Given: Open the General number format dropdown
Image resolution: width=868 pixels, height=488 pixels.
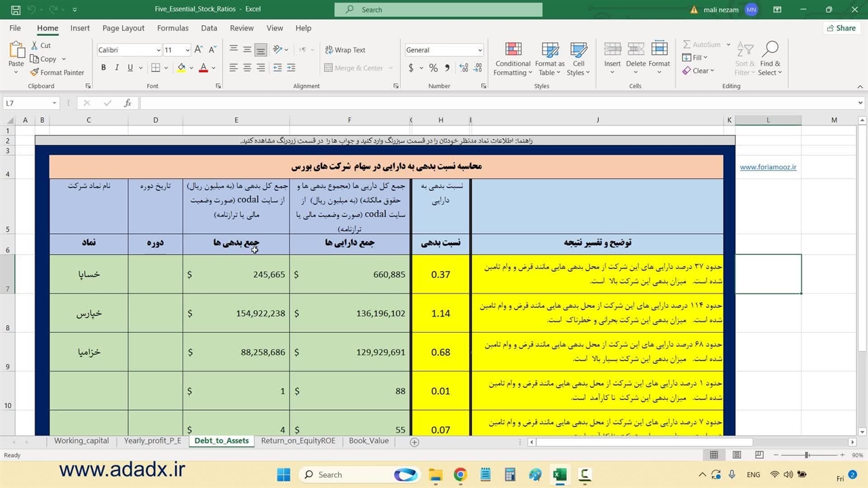Looking at the screenshot, I should click(x=480, y=50).
